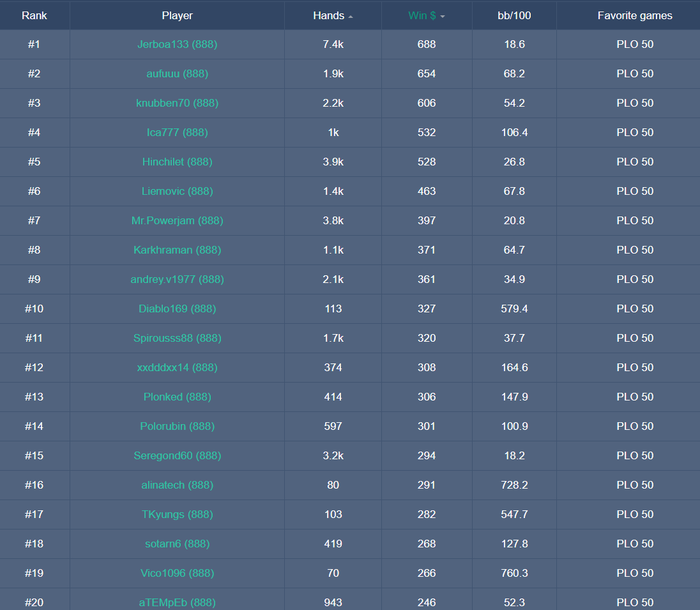Viewport: 700px width, 610px height.
Task: Click the Win $ sort arrow
Action: click(442, 17)
